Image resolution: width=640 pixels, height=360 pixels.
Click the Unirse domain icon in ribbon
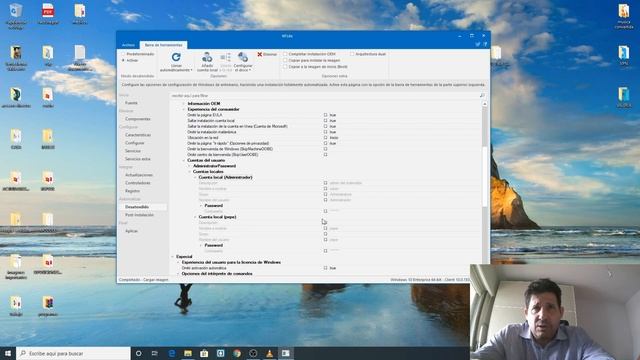point(225,57)
